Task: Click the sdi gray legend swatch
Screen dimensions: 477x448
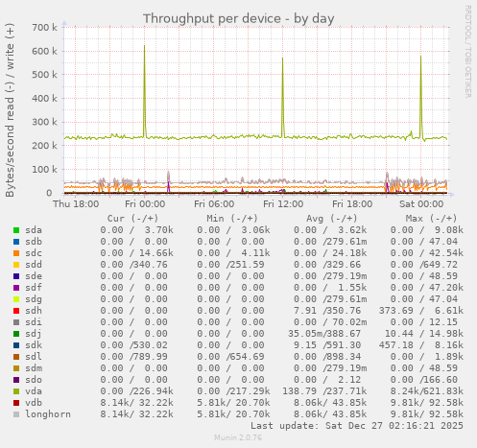Action: point(16,322)
